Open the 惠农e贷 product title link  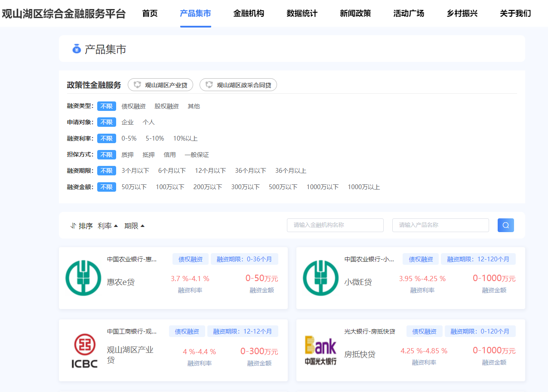(121, 282)
